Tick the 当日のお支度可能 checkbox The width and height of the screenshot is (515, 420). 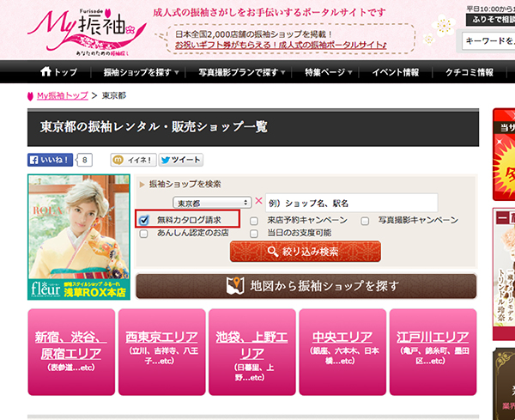tap(254, 234)
